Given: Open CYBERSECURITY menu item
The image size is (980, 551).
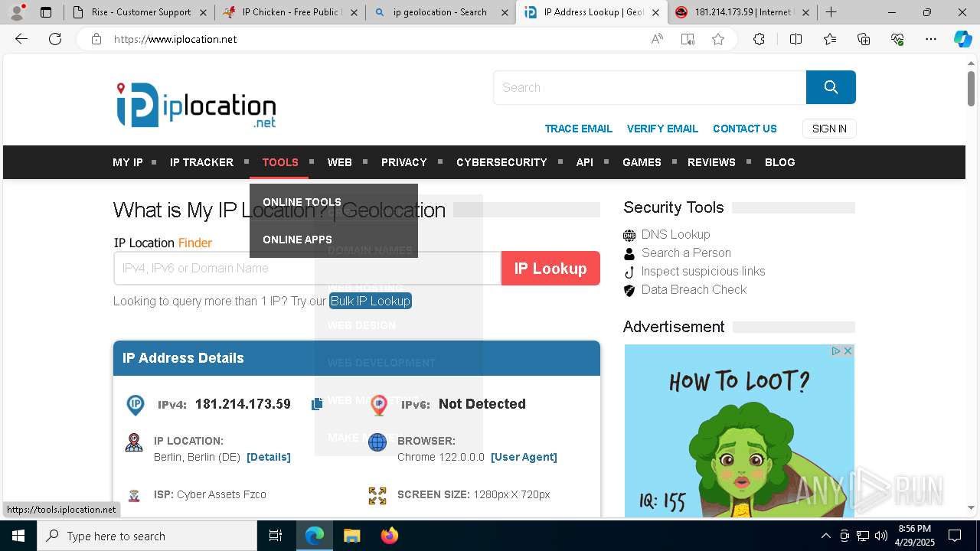Looking at the screenshot, I should (501, 162).
